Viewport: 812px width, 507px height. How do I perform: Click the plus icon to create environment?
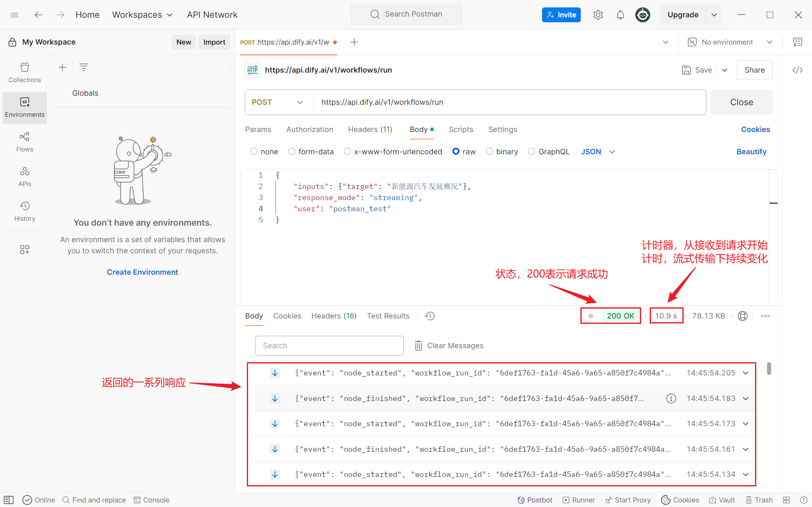click(62, 67)
